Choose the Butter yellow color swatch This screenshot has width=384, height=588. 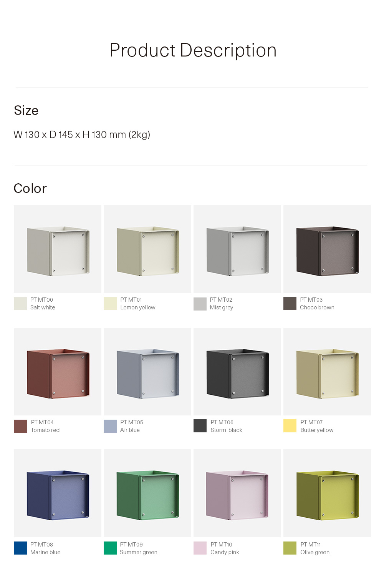pos(290,426)
